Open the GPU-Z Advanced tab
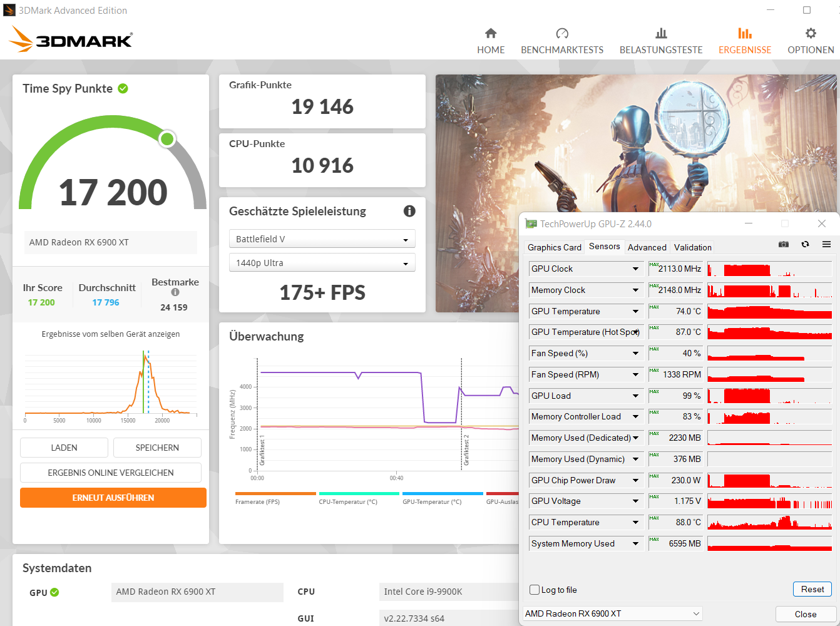Viewport: 840px width, 626px height. (x=647, y=247)
